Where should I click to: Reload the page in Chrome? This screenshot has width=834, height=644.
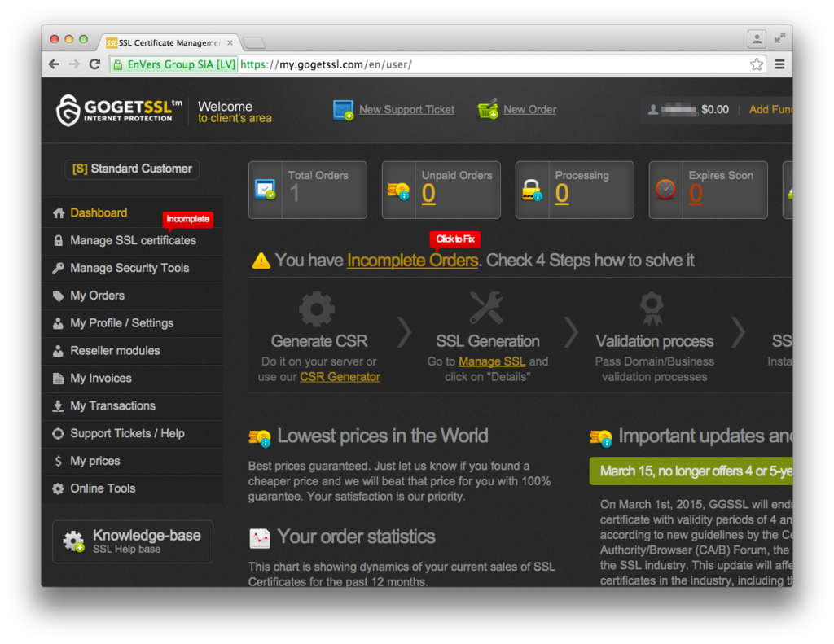tap(94, 64)
